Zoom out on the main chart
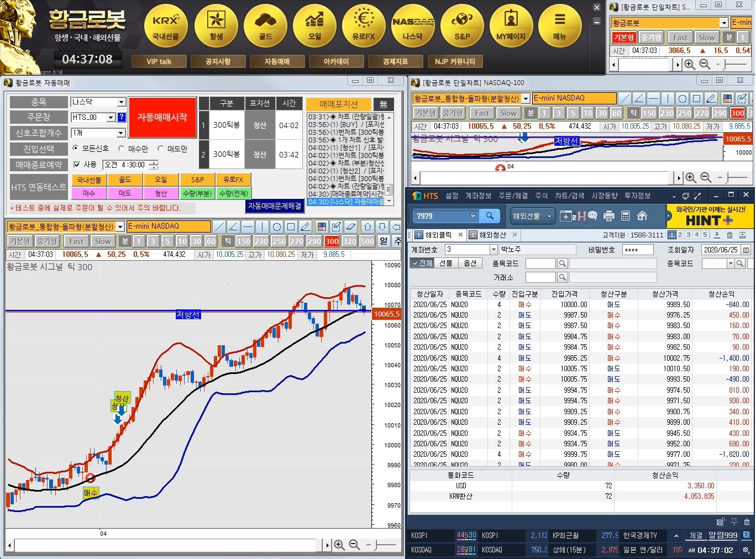This screenshot has height=559, width=756. 354,545
